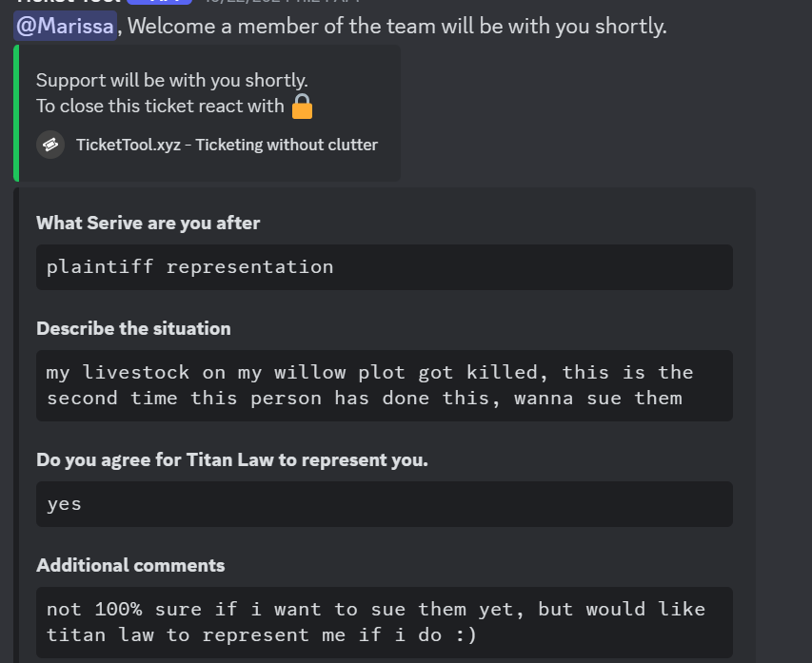Screen dimensions: 812x663
Task: Click the "Describe the situation" heading
Action: (x=133, y=329)
